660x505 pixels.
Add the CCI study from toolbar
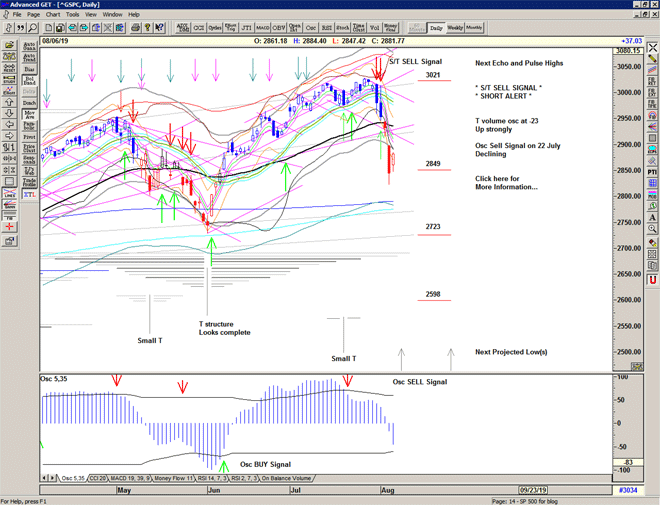coord(199,28)
